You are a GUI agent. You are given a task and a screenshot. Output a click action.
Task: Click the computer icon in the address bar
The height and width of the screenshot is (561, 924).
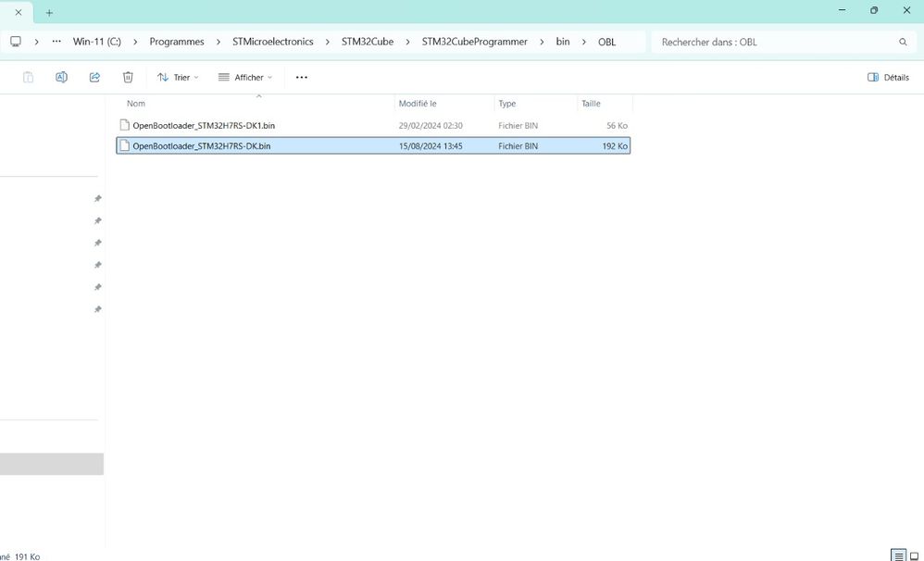tap(16, 42)
